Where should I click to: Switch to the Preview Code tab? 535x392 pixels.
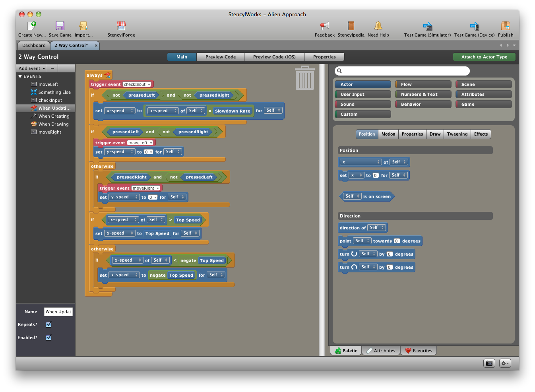pyautogui.click(x=221, y=57)
